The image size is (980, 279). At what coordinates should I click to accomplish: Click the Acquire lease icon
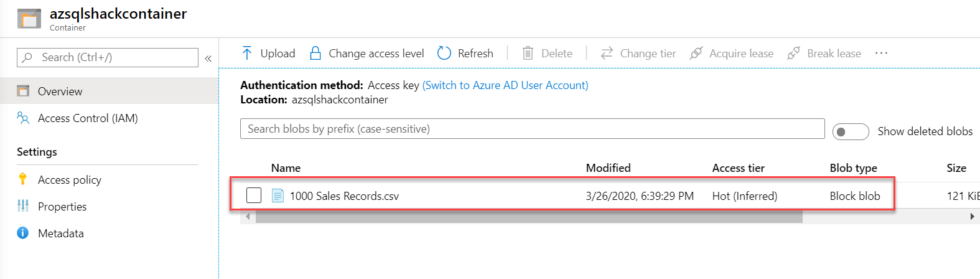pos(696,54)
